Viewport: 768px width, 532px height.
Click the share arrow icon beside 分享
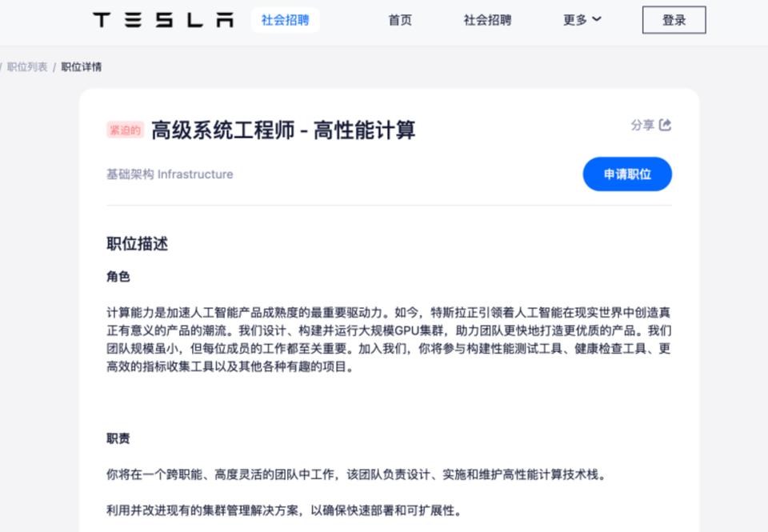tap(665, 125)
